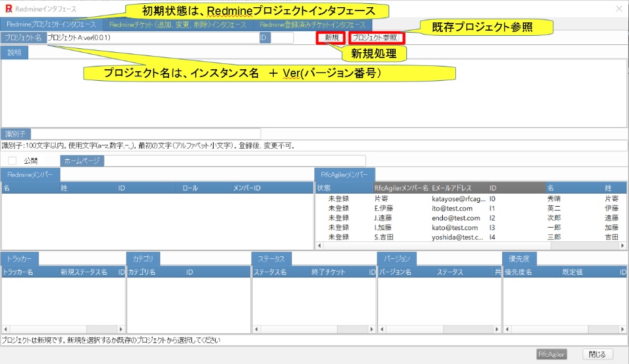Click バージョン list scroll-right arrow
The width and height of the screenshot is (629, 364).
tap(496, 329)
